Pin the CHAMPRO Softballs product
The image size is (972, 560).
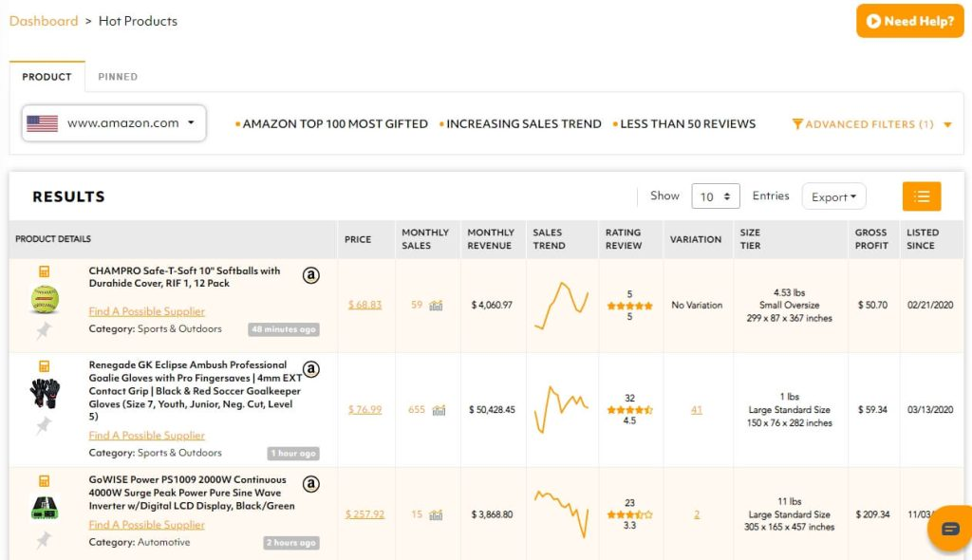(44, 330)
